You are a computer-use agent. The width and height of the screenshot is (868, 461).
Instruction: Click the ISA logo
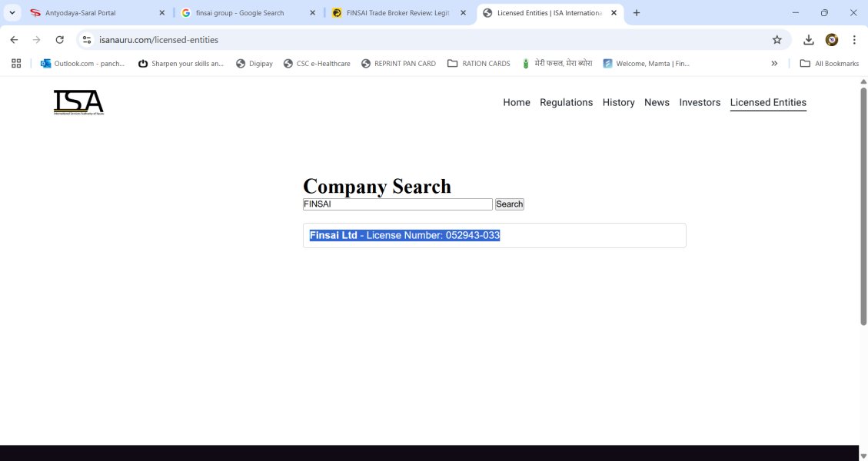(x=78, y=102)
